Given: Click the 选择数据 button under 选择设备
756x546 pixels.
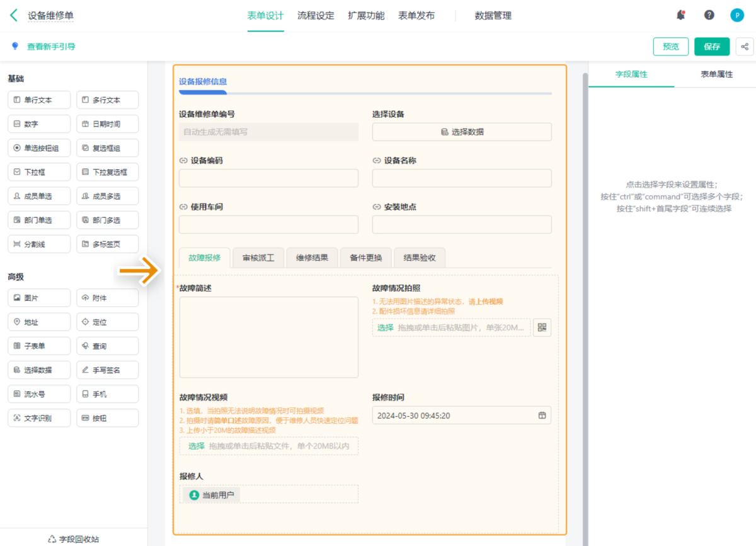Looking at the screenshot, I should coord(462,132).
